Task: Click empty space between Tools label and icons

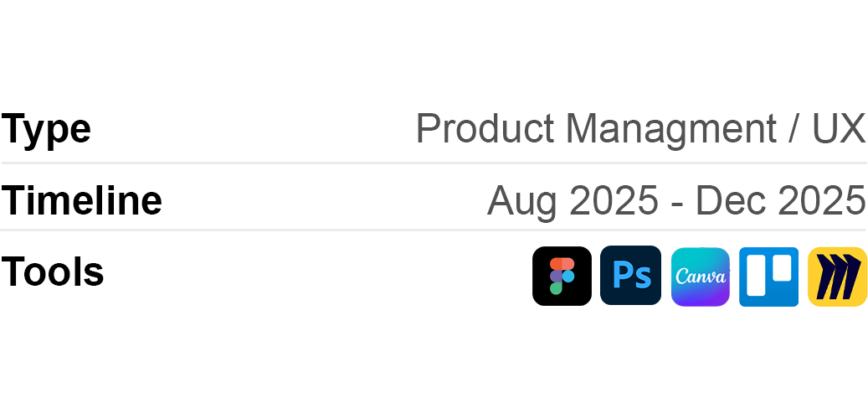Action: tap(318, 275)
